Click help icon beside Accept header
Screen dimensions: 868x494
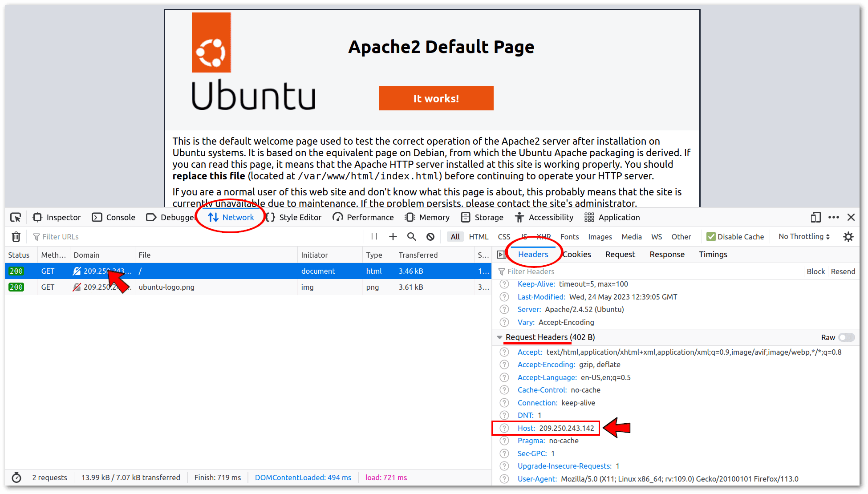pos(504,352)
